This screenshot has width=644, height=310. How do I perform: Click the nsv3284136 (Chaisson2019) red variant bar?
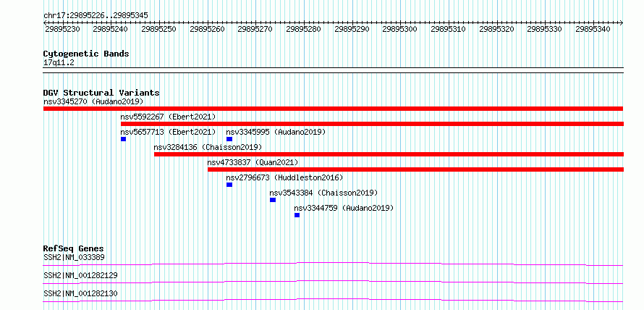point(389,154)
